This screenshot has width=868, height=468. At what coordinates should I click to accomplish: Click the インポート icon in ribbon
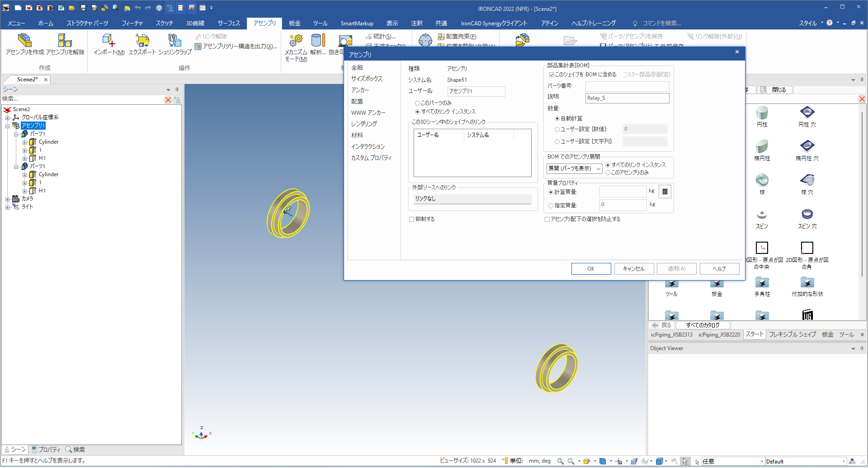108,41
